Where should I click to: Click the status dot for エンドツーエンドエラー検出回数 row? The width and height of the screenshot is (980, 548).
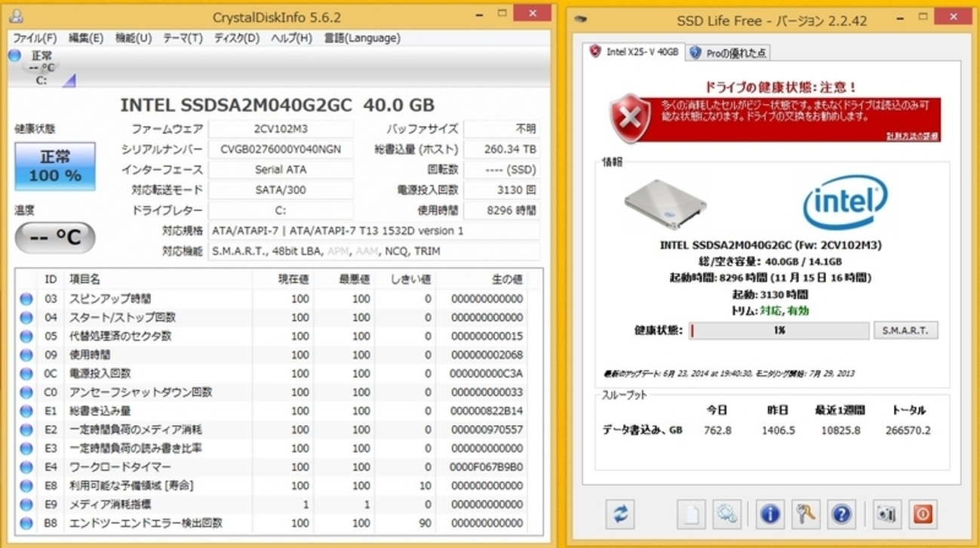click(x=26, y=523)
